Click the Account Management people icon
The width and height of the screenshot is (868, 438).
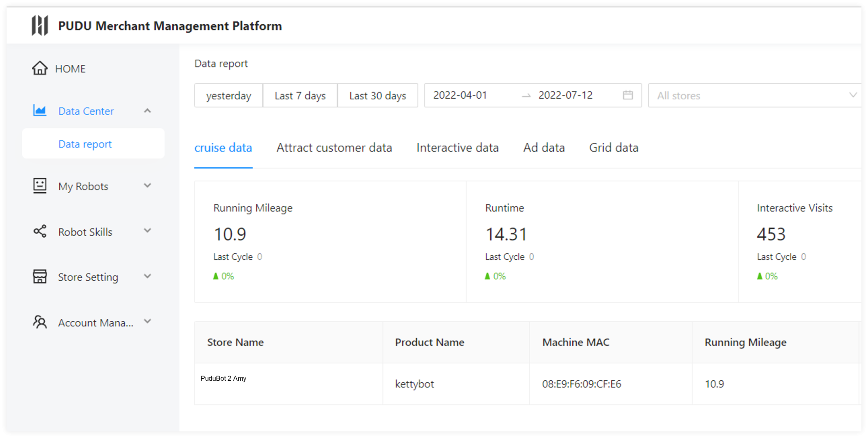pyautogui.click(x=40, y=322)
